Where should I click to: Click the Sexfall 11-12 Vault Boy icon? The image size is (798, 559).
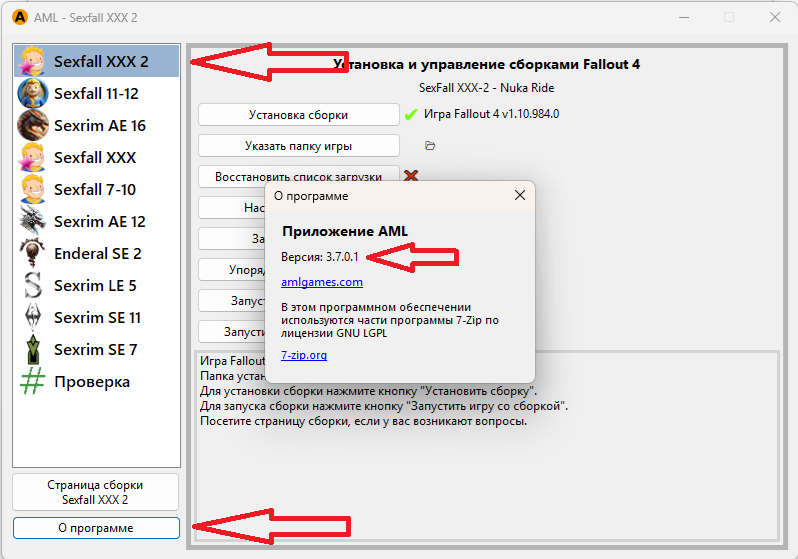click(33, 93)
